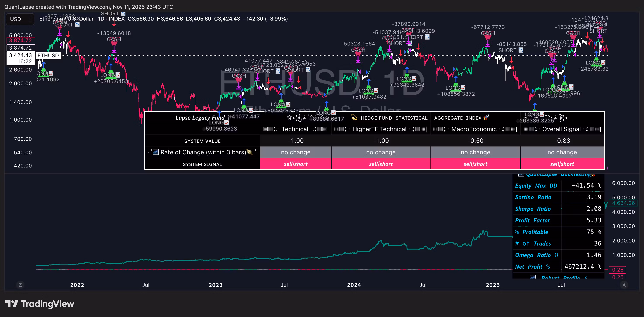
Task: Select the Overall Signal column header
Action: (x=562, y=129)
